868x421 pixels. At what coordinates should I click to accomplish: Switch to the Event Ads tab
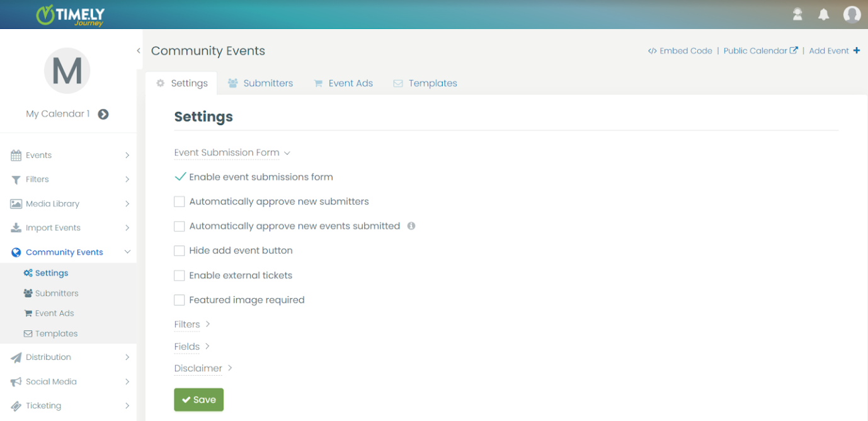(343, 83)
